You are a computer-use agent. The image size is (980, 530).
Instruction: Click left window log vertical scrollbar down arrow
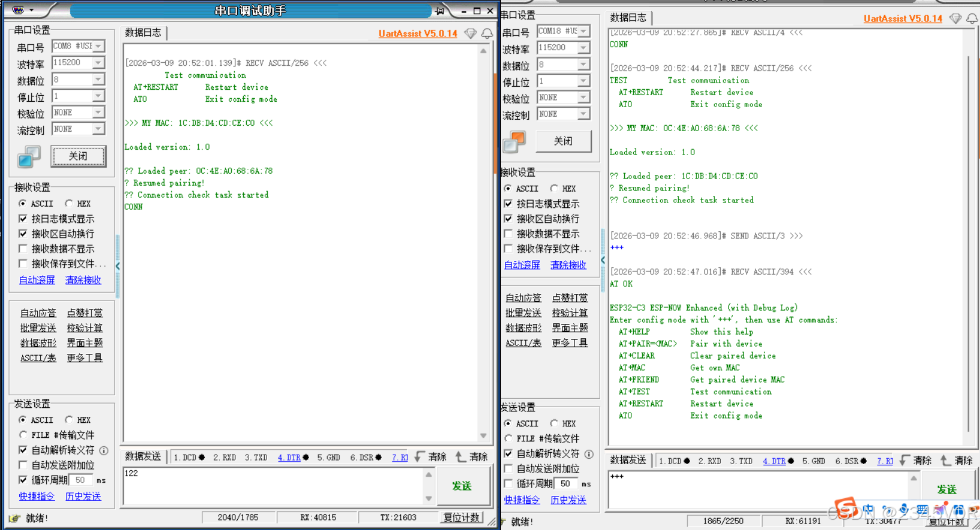tap(483, 436)
